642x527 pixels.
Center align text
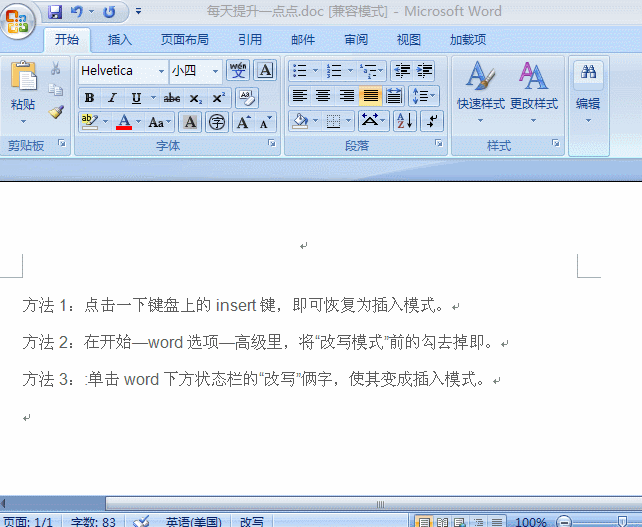(323, 96)
